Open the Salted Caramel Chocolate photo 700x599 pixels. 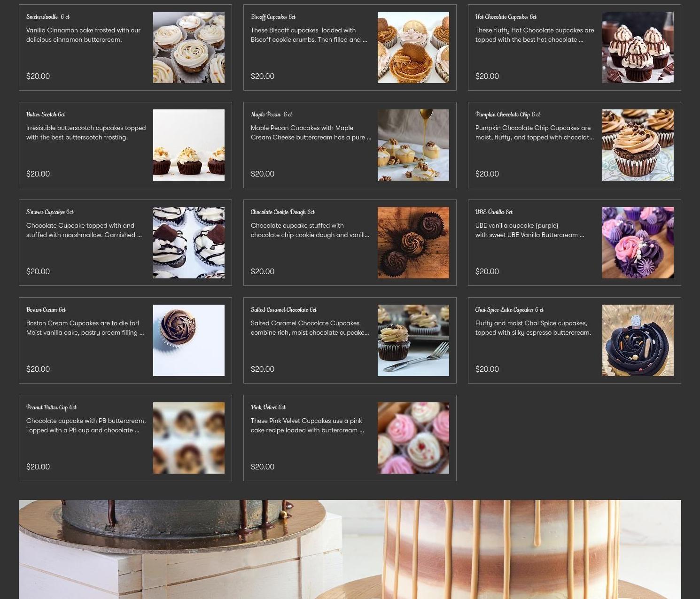pyautogui.click(x=413, y=340)
